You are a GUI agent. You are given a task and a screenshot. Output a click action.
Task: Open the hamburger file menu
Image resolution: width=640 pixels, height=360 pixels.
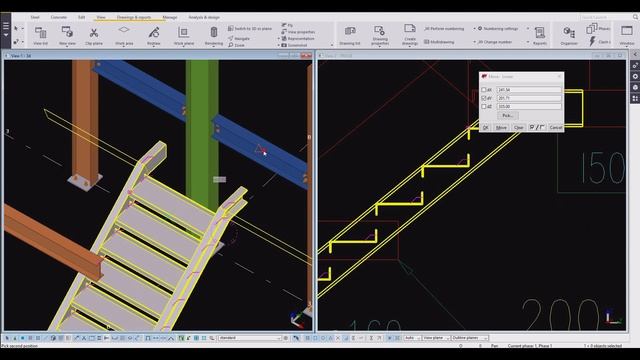point(6,29)
